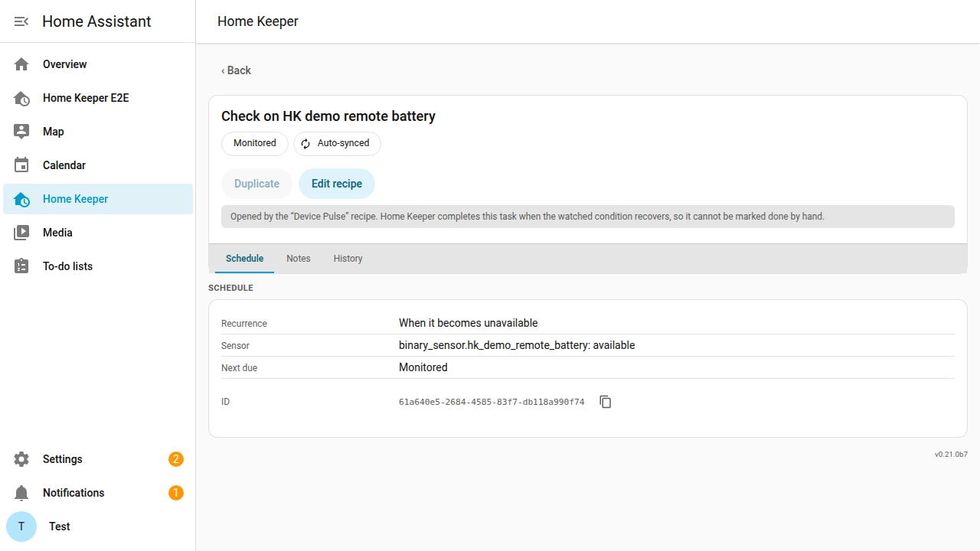Click the Test user avatar
Screen dimensions: 980x551
pyautogui.click(x=21, y=527)
